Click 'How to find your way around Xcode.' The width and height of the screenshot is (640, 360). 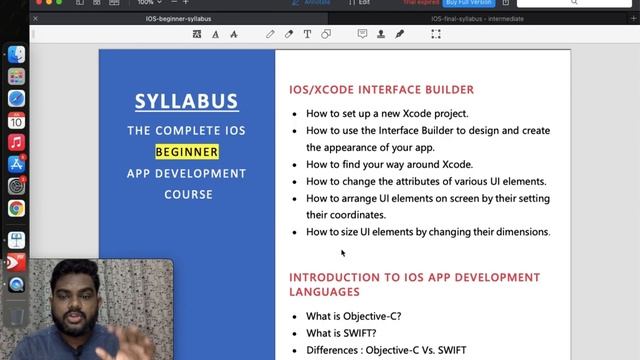coord(389,164)
